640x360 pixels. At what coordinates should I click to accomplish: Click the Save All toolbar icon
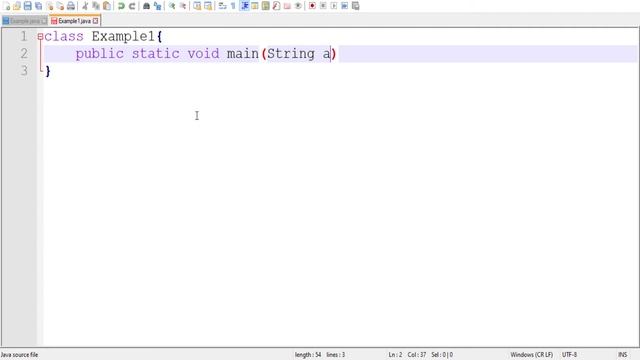[38, 6]
